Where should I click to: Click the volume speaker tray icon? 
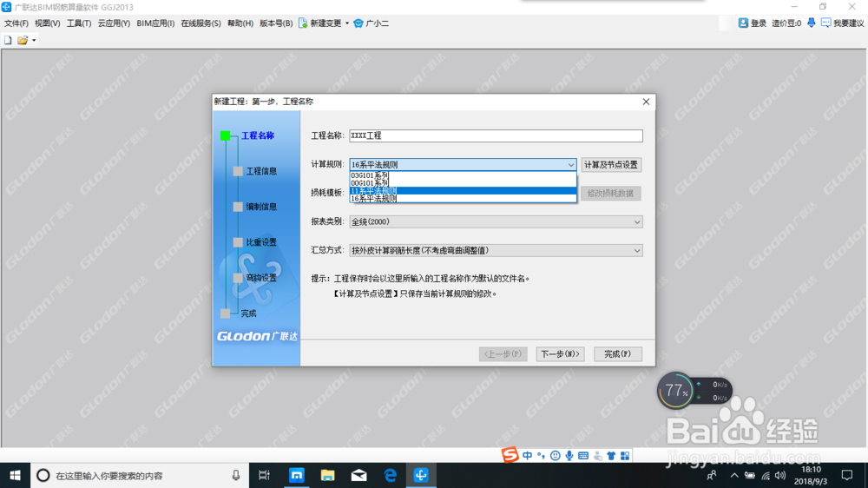click(780, 475)
